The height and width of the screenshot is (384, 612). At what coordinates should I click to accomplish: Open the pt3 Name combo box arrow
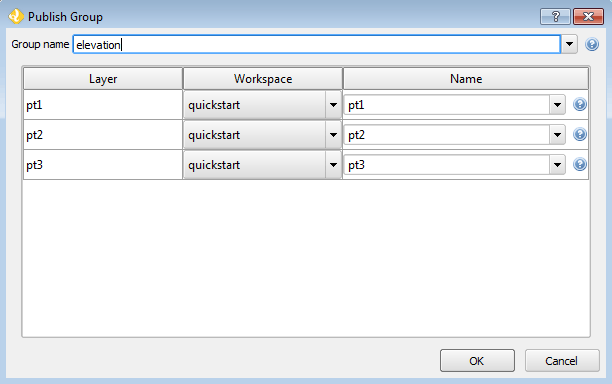pyautogui.click(x=557, y=165)
